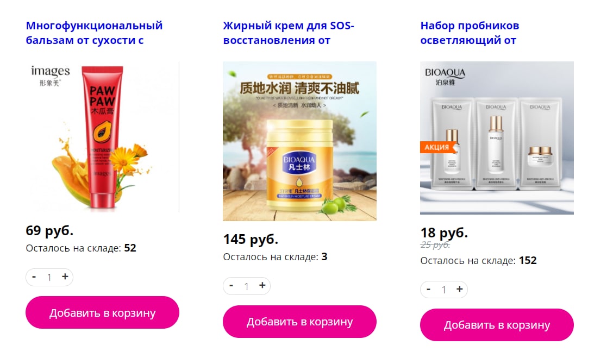Image resolution: width=613 pixels, height=364 pixels.
Task: Increase quantity of the 18 руб. sample set
Action: click(x=459, y=290)
